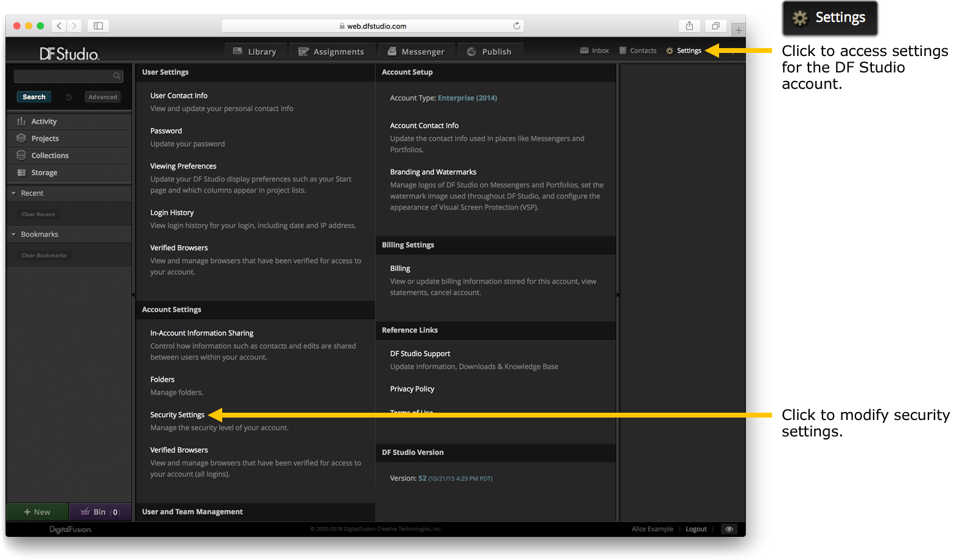This screenshot has height=560, width=962.
Task: Click the blue Search button
Action: click(x=34, y=97)
